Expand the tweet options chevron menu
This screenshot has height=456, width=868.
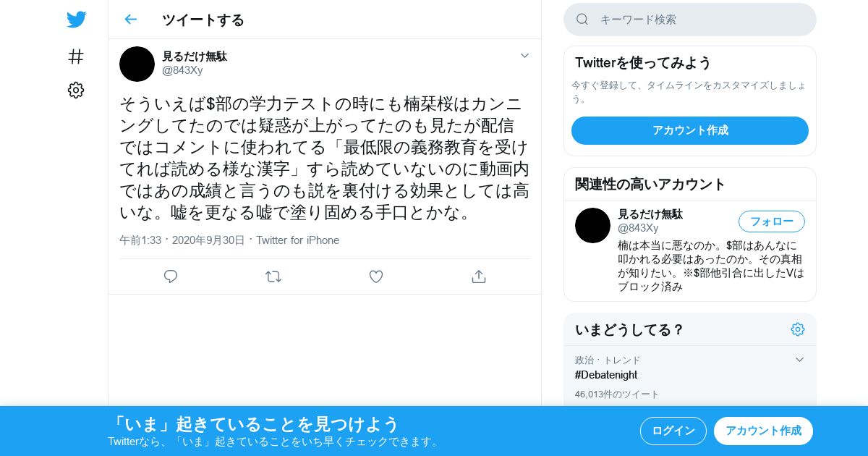525,56
